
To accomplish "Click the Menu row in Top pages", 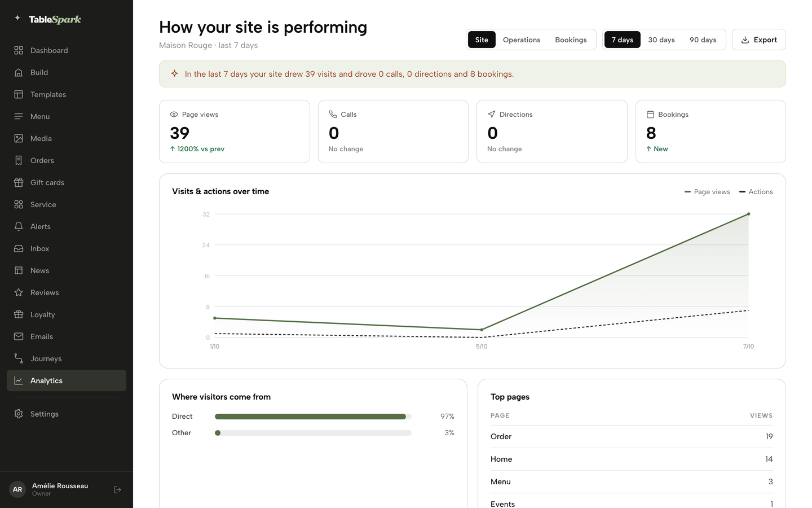I will [632, 481].
